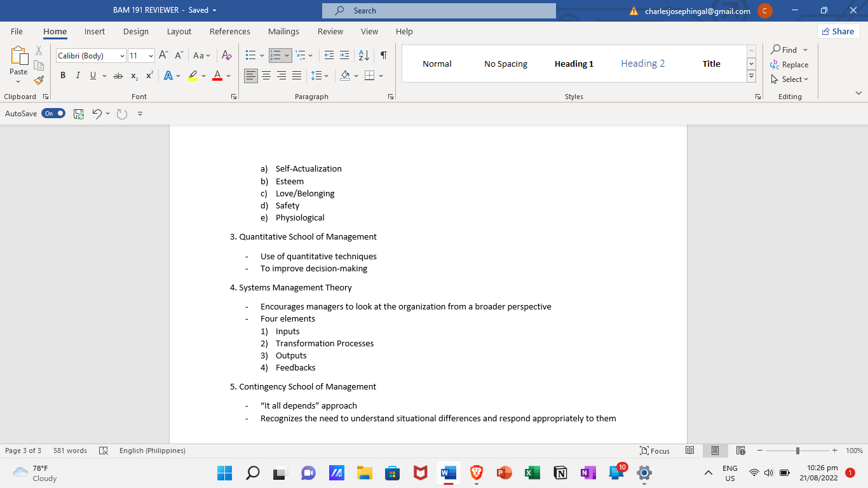Screen dimensions: 868x488
Task: Center align the paragraph
Action: 266,76
